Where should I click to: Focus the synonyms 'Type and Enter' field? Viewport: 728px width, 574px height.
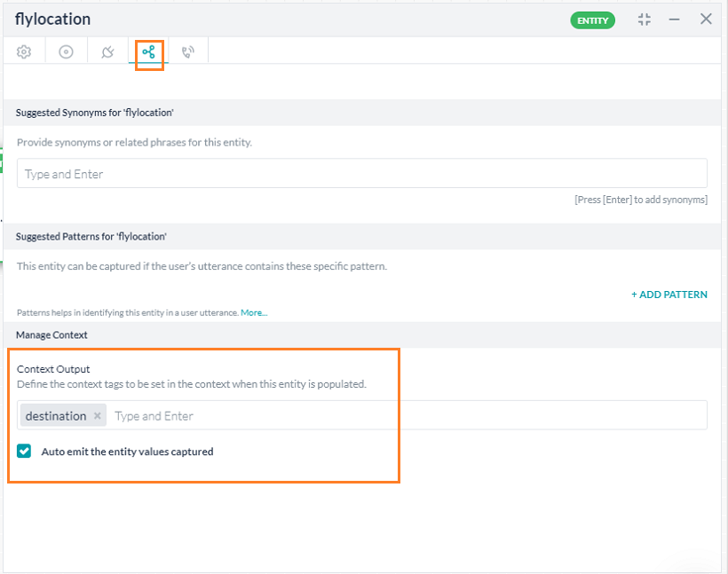pyautogui.click(x=361, y=174)
